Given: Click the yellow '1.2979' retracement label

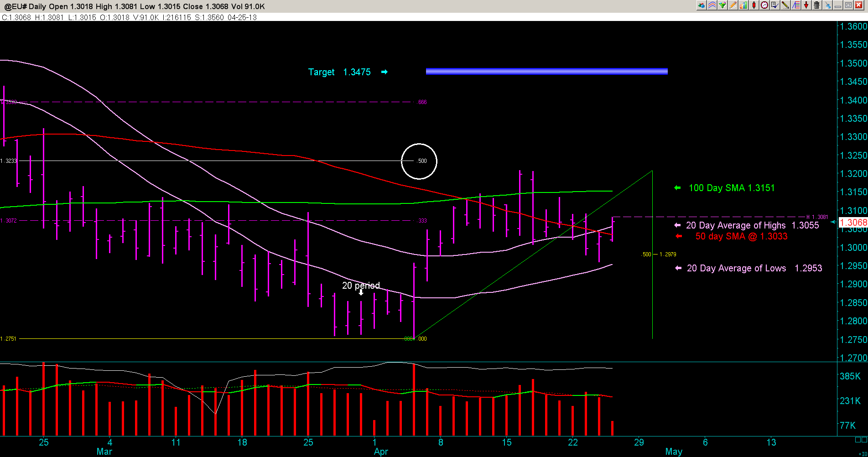Looking at the screenshot, I should coord(668,254).
